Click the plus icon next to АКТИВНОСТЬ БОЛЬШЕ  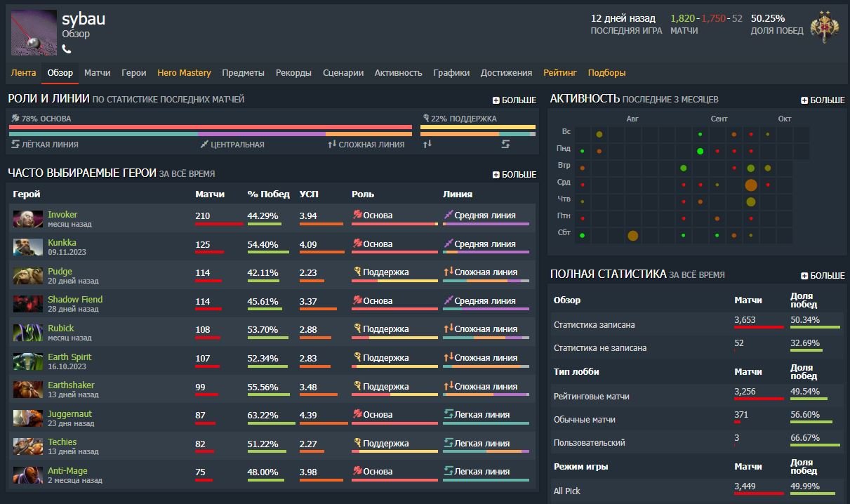coord(804,100)
